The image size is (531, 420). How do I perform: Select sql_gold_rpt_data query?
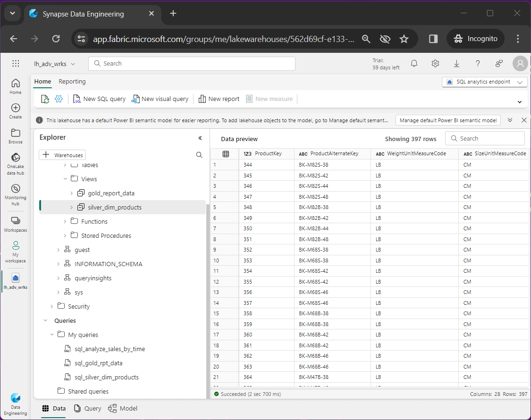(99, 363)
